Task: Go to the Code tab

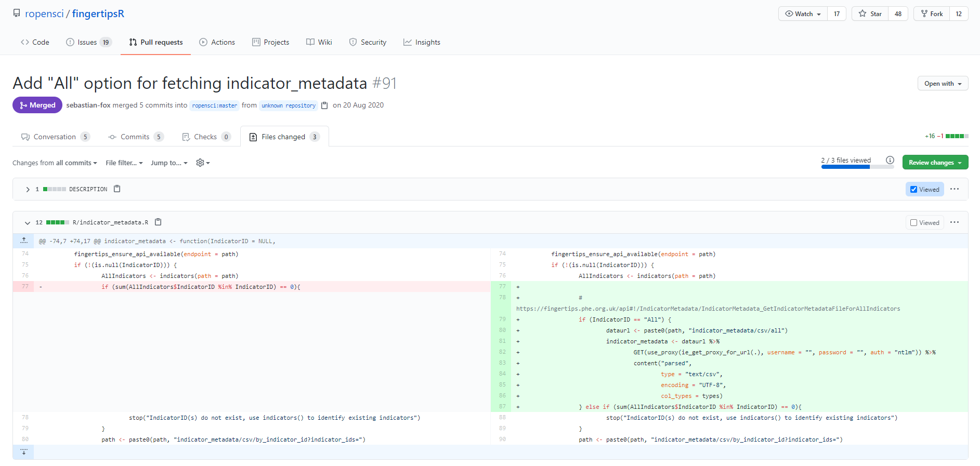Action: 35,42
